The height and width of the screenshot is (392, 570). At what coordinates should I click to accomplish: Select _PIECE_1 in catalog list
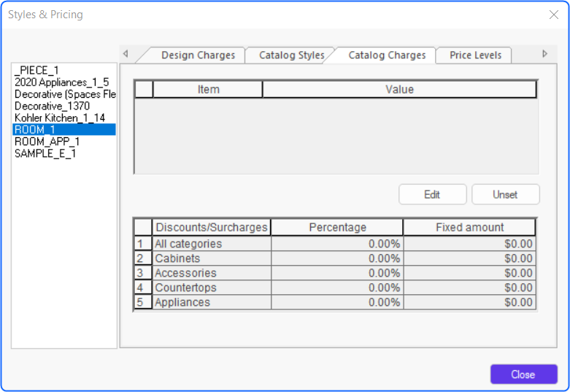36,70
